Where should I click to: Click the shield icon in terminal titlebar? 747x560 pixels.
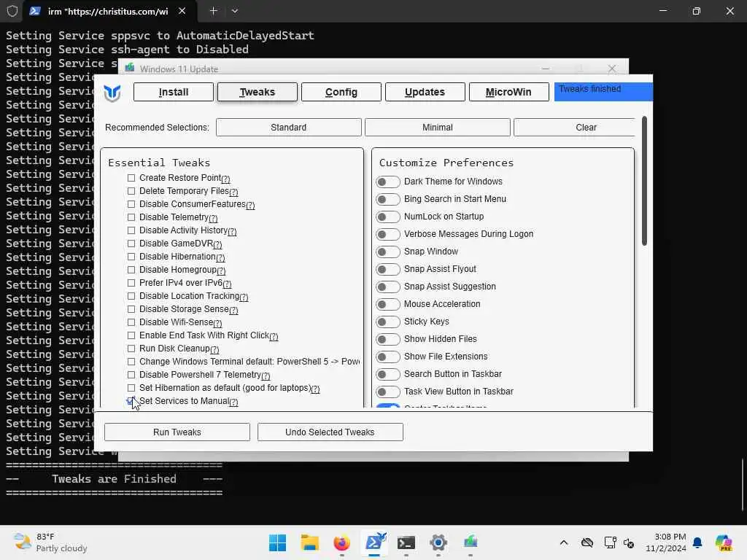click(12, 11)
